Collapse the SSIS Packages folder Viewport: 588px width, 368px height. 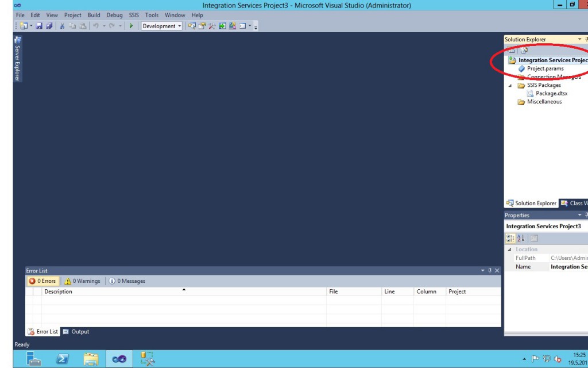tap(510, 86)
